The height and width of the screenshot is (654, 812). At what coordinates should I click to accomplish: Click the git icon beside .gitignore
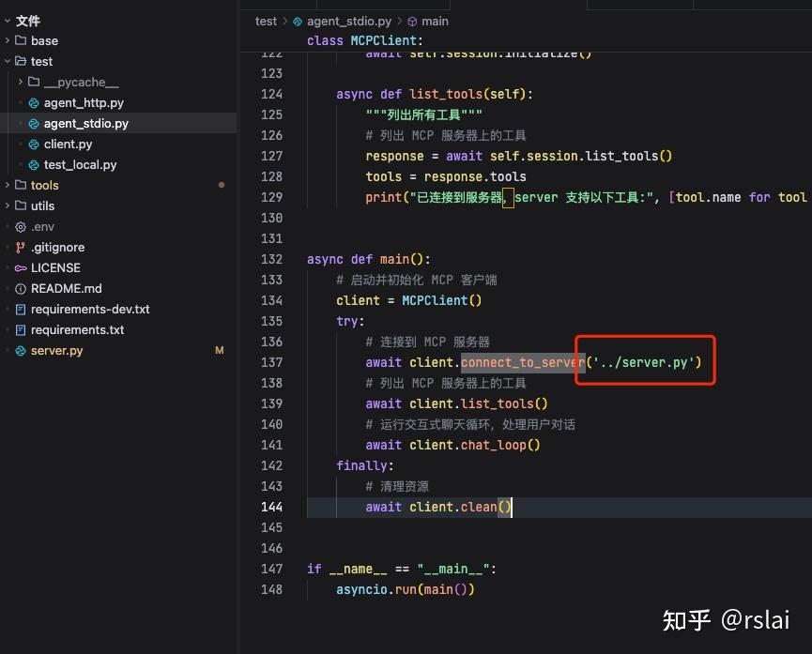point(21,248)
